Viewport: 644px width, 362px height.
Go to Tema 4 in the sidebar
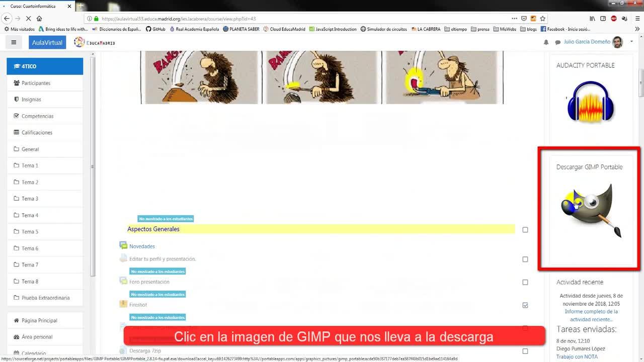coord(45,215)
